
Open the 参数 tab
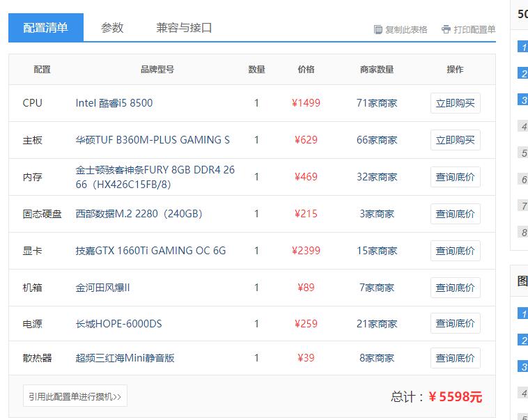(x=112, y=28)
